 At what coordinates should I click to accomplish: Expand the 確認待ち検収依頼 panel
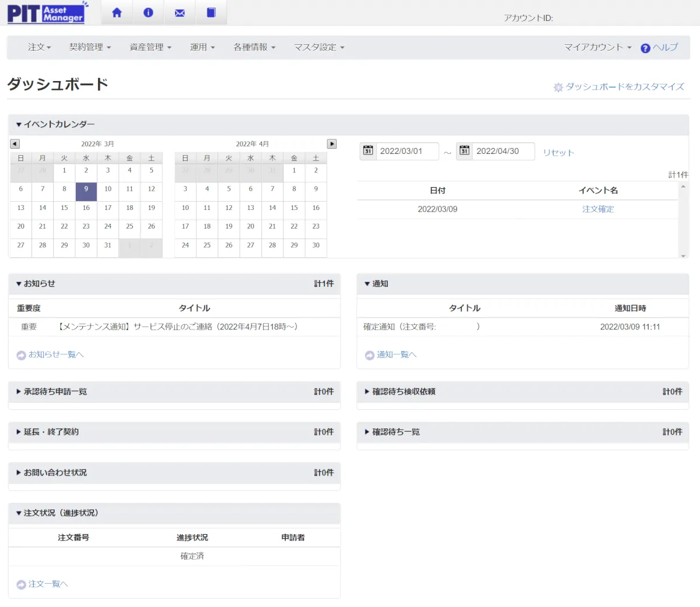(x=403, y=392)
